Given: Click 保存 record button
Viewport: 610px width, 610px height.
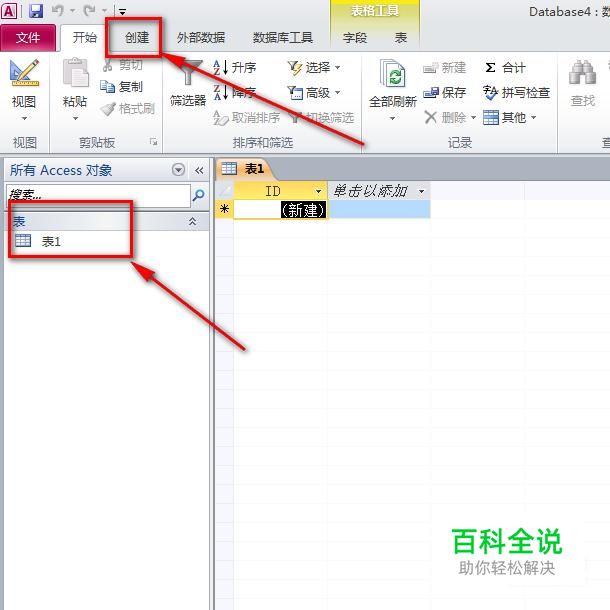Looking at the screenshot, I should 444,93.
